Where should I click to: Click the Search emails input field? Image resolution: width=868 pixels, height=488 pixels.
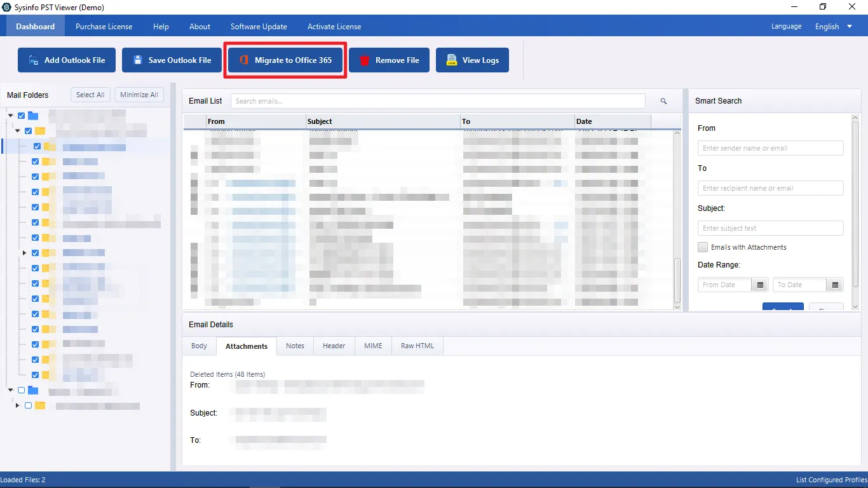click(x=438, y=101)
